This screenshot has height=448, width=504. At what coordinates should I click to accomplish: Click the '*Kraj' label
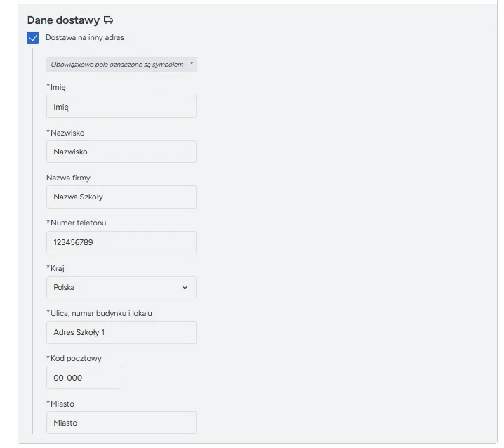[55, 268]
